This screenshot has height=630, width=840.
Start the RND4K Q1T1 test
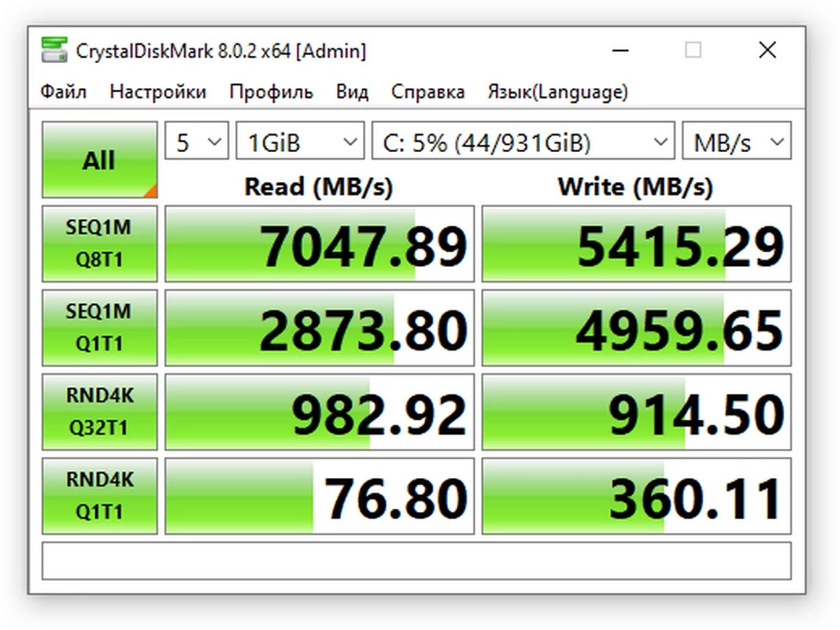100,496
